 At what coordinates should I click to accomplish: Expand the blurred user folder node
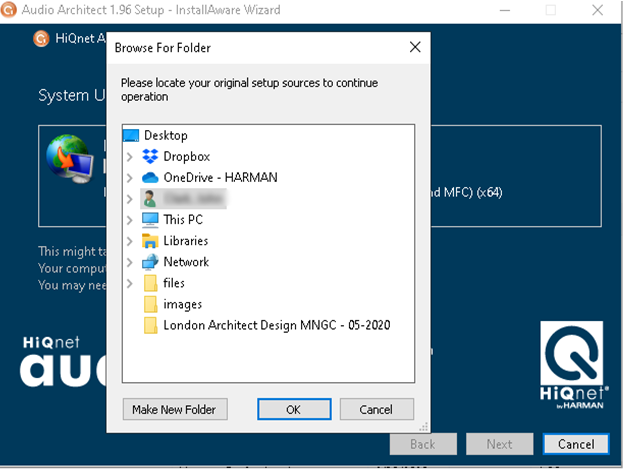[x=130, y=199]
